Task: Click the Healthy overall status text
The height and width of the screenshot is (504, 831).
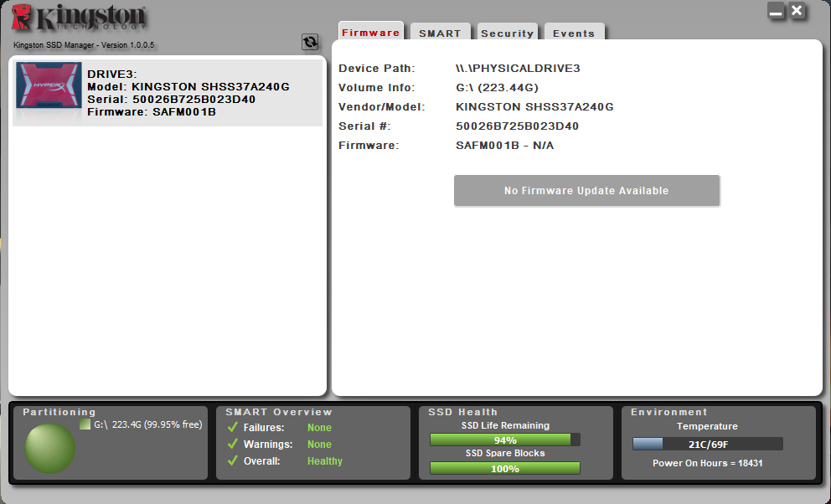Action: [x=325, y=461]
